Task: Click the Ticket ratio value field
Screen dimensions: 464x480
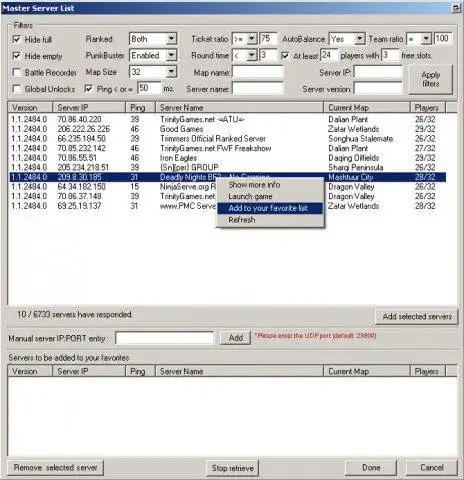Action: coord(268,39)
